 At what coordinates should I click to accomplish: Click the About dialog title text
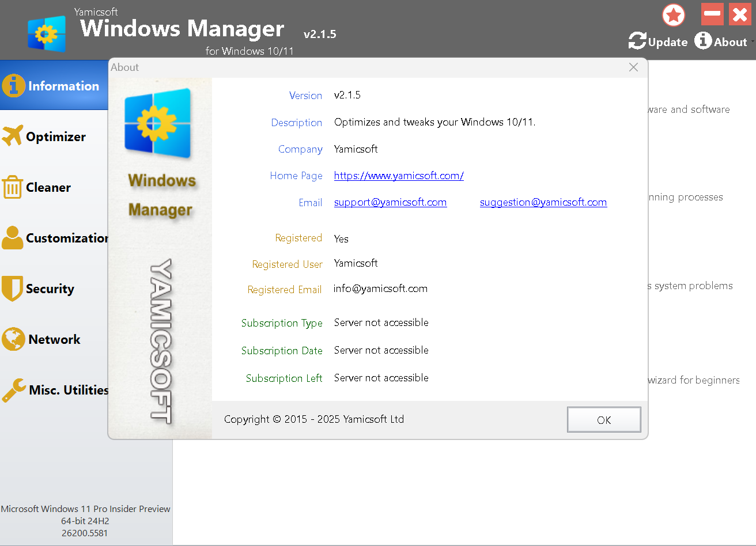125,67
